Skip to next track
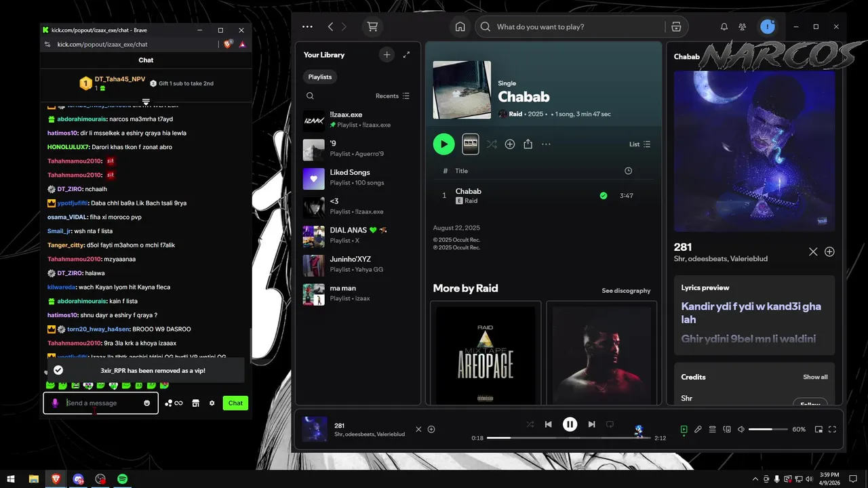 click(x=591, y=424)
